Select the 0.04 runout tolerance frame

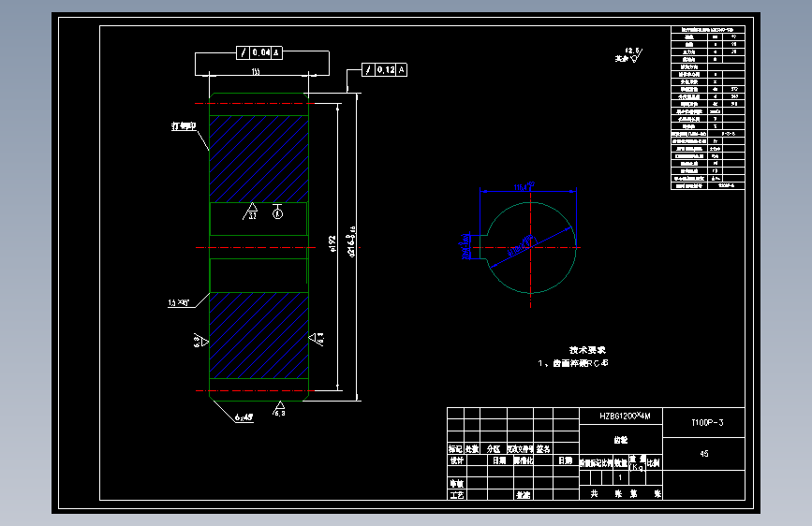tap(258, 52)
